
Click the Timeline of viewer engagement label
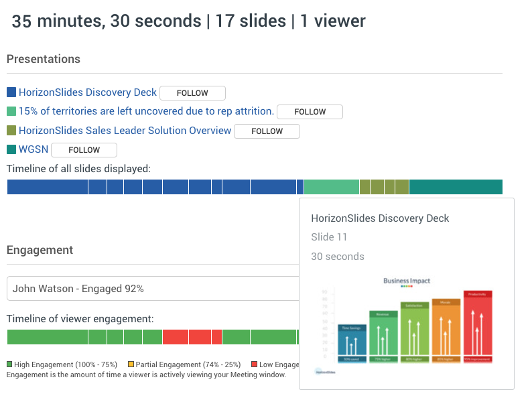point(80,319)
